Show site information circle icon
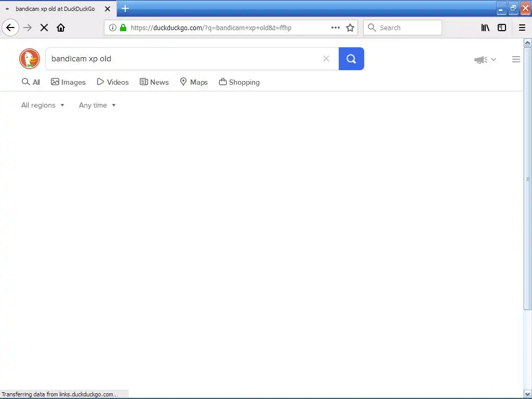 112,28
